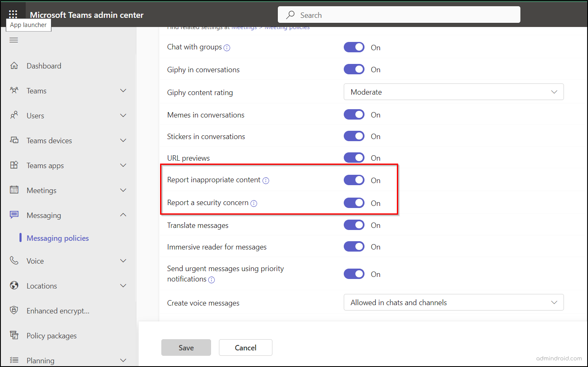Click the Save button

tap(186, 347)
